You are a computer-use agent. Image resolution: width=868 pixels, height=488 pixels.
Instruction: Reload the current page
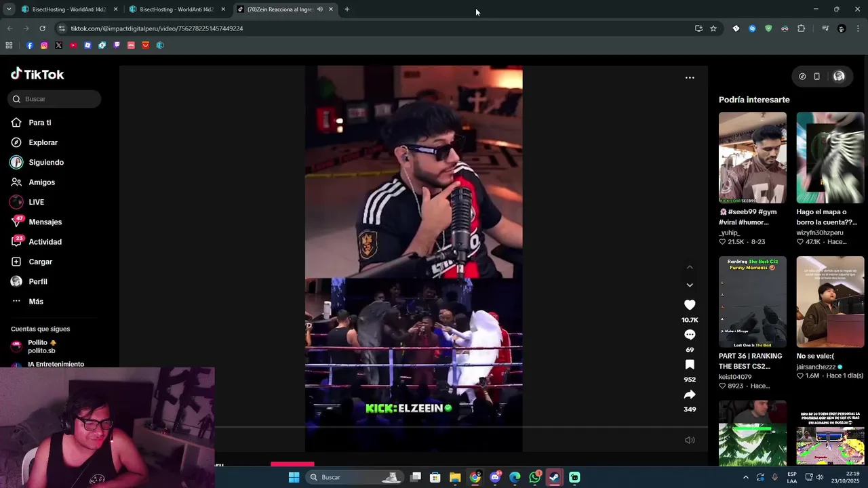point(42,28)
